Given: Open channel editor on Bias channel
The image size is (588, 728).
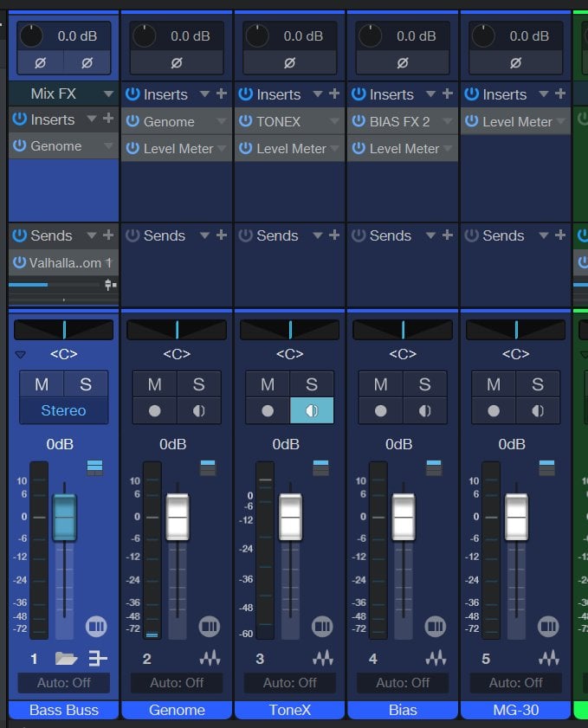Looking at the screenshot, I should coord(436,627).
